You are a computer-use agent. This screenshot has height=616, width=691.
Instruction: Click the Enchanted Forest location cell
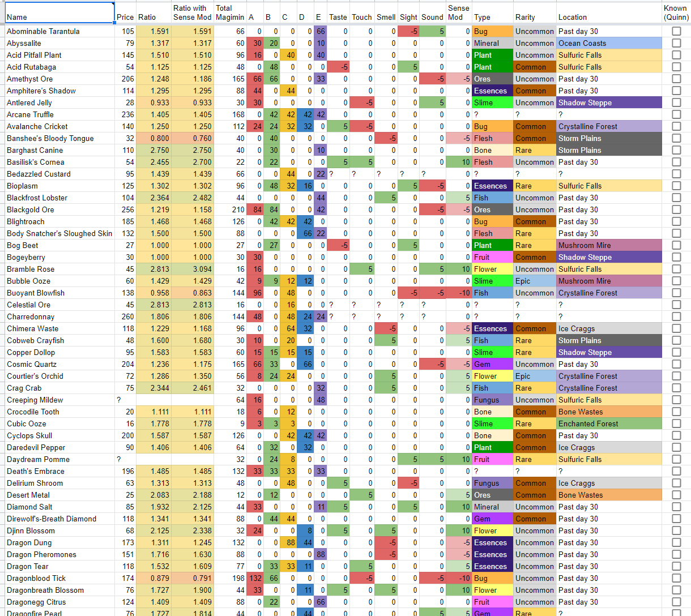[x=609, y=423]
